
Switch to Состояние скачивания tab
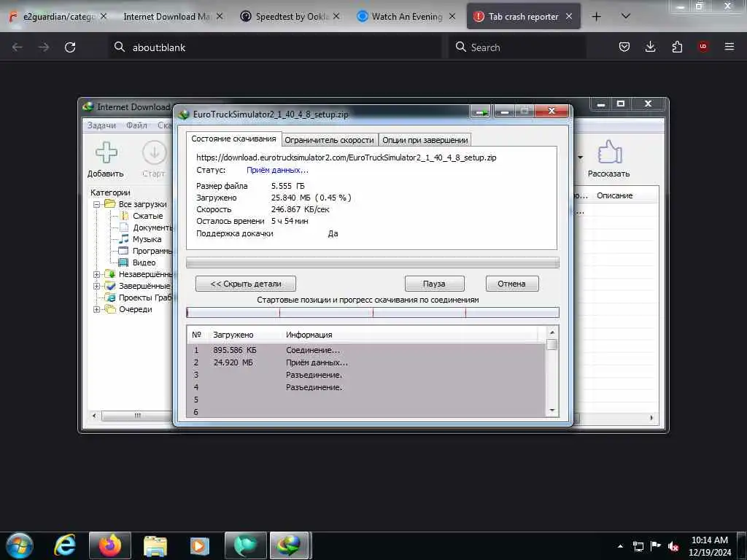click(x=233, y=139)
